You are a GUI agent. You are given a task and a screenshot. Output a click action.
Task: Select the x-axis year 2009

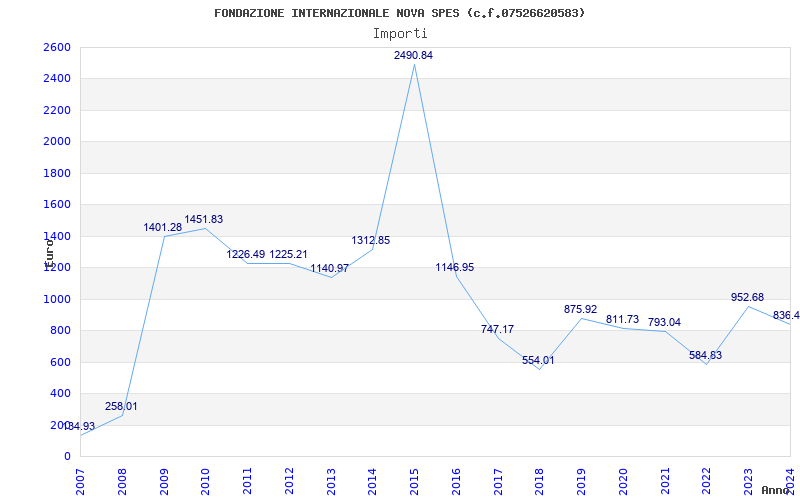click(164, 482)
